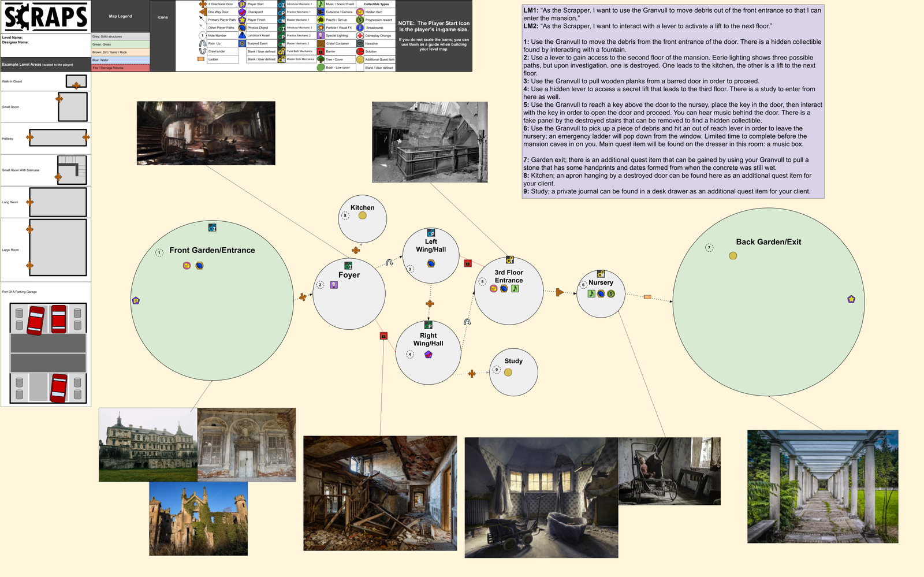Select the Checkpoint icon in Right Wing/Hall
924x577 pixels.
click(429, 355)
